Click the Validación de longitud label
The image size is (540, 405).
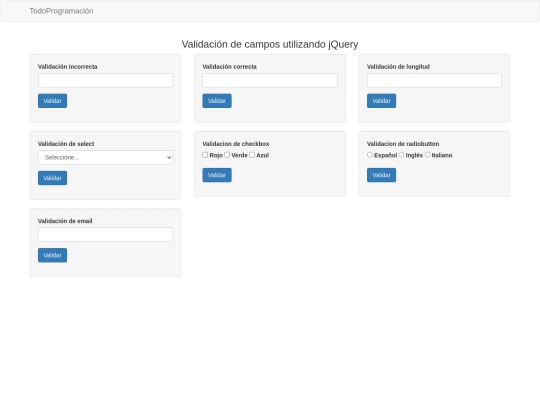pyautogui.click(x=398, y=67)
